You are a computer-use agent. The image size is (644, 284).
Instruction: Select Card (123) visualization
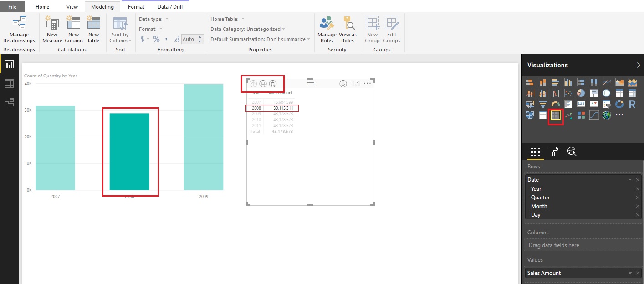581,104
